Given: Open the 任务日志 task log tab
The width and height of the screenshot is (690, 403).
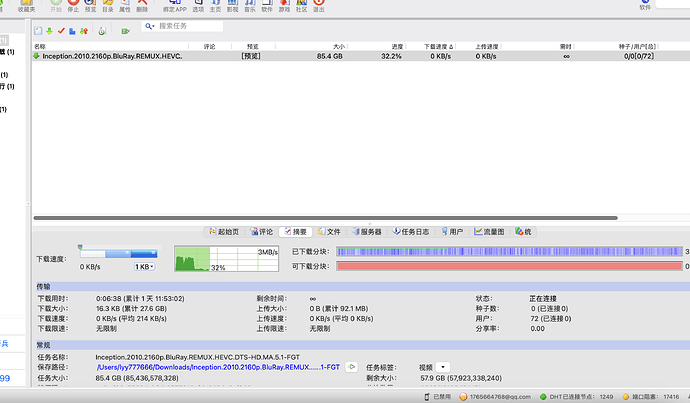Looking at the screenshot, I should 411,232.
